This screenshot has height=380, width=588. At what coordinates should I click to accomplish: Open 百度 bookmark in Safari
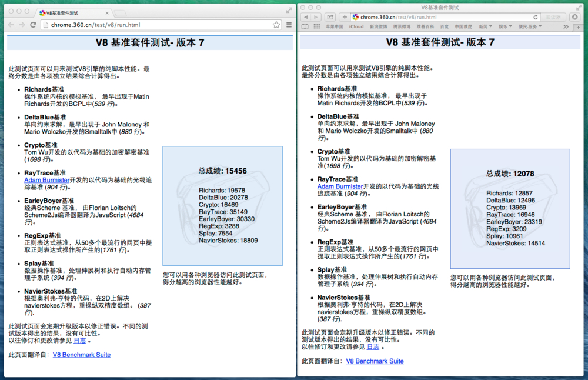click(x=445, y=26)
